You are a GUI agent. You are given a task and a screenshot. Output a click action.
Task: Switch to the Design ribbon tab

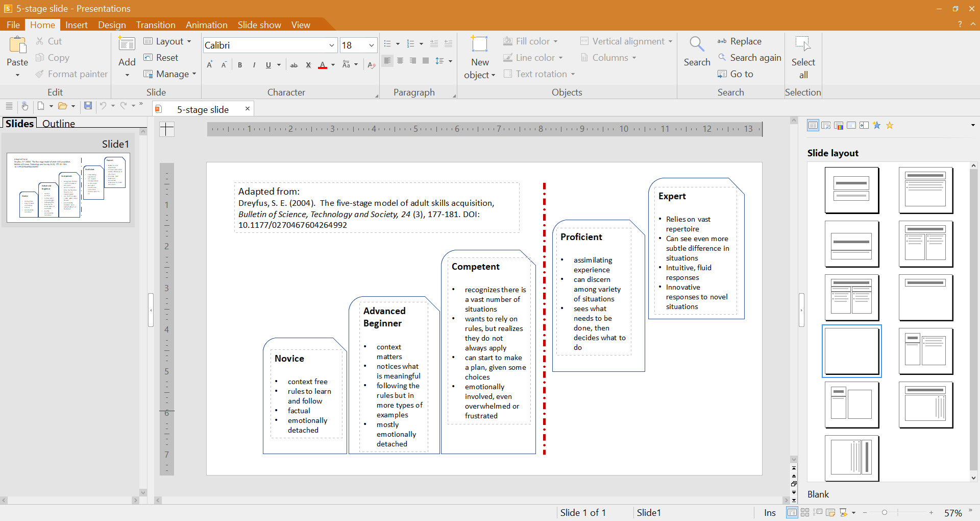pos(112,25)
